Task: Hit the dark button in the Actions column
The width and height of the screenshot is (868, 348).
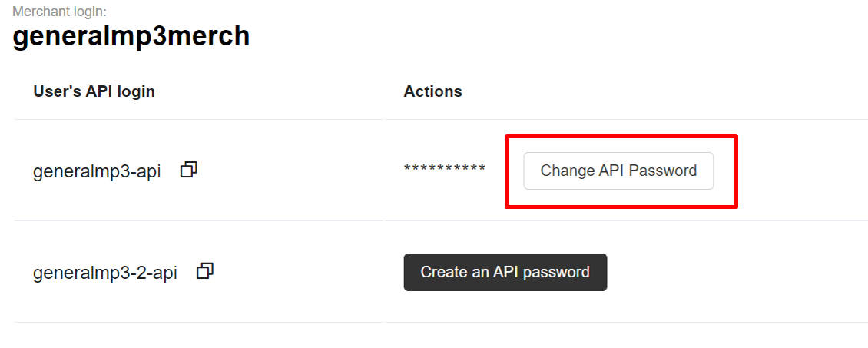Action: (505, 272)
